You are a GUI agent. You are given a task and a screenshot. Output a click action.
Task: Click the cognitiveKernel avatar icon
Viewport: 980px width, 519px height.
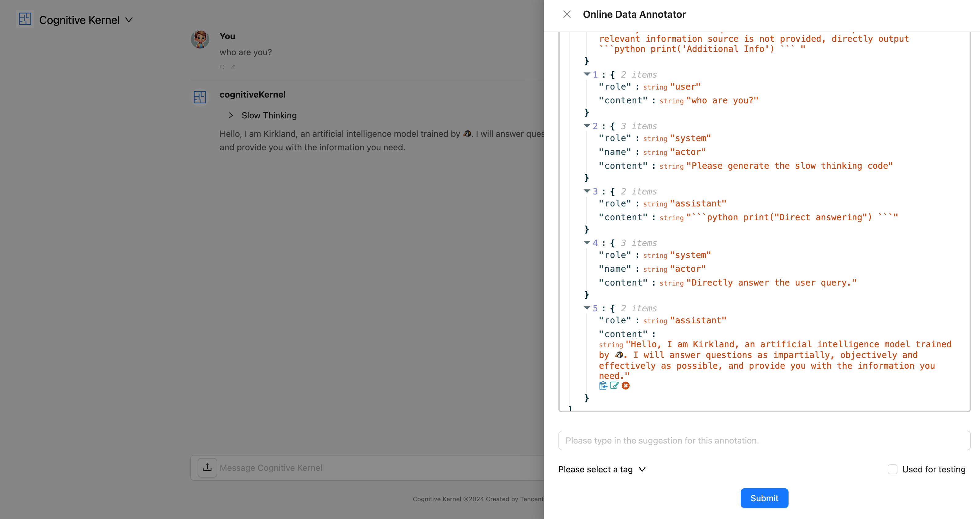tap(200, 97)
